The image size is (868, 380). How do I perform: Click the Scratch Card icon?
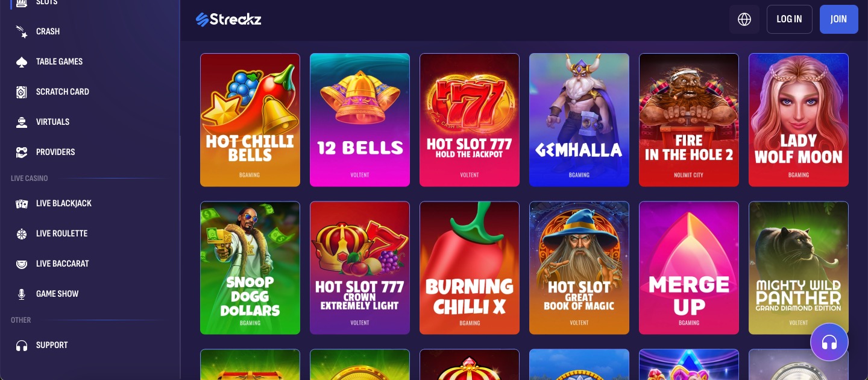(x=22, y=92)
